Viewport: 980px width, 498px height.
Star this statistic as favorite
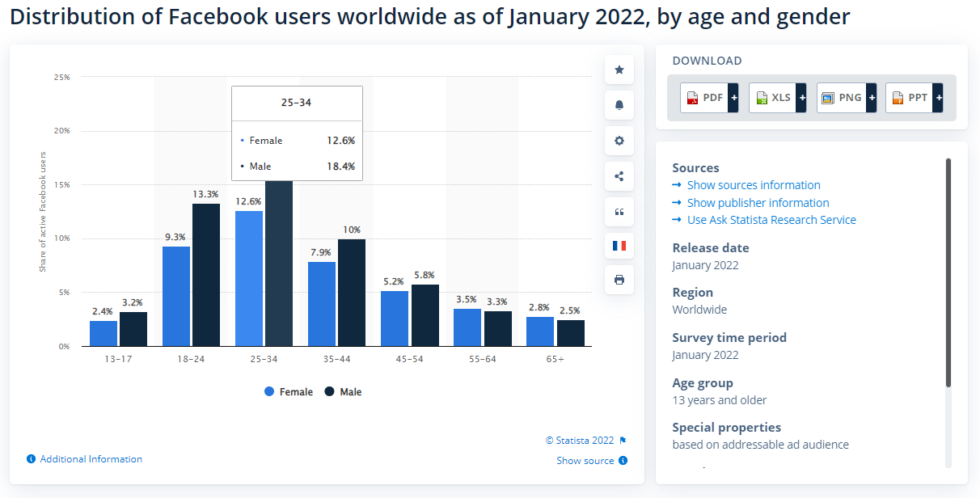coord(619,70)
